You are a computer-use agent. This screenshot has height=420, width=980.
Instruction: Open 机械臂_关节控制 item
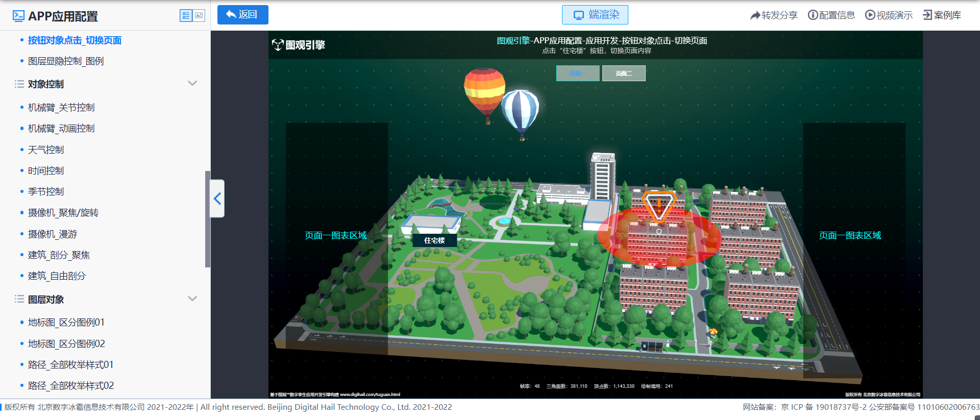tap(61, 108)
